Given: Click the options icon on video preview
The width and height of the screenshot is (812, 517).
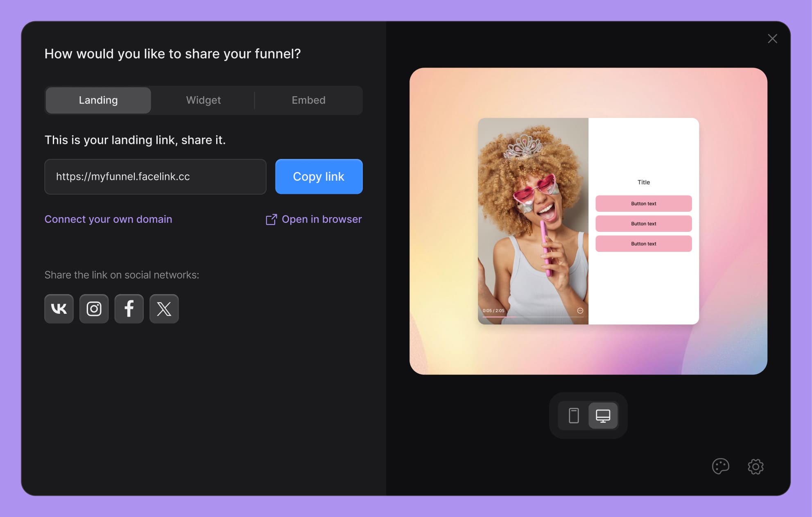Looking at the screenshot, I should [x=580, y=311].
